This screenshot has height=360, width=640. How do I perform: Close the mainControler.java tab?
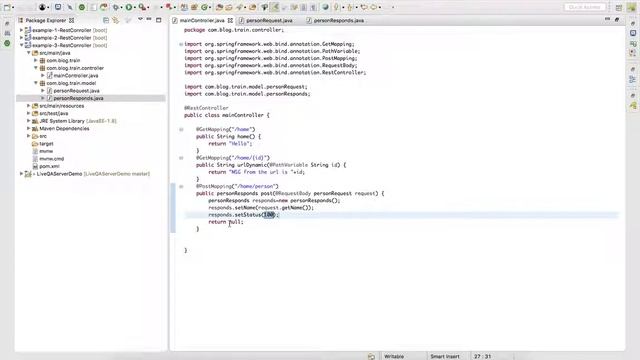230,20
